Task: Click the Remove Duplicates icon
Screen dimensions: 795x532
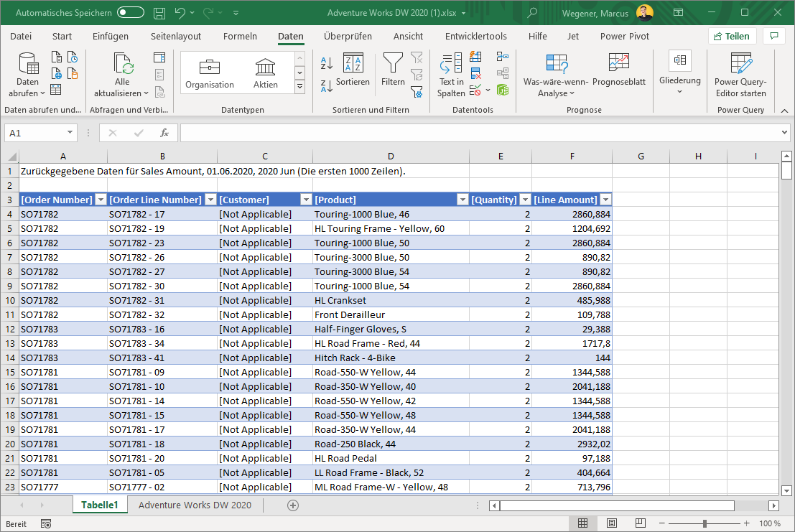Action: tap(475, 73)
